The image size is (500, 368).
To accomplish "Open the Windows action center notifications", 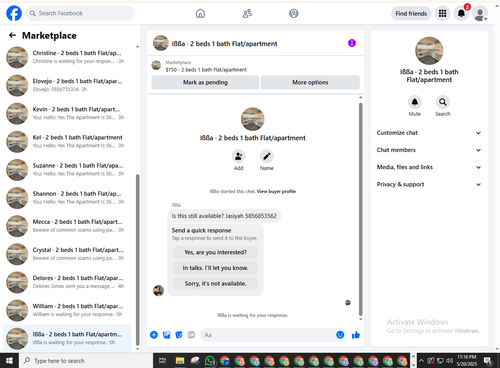I will tap(488, 361).
